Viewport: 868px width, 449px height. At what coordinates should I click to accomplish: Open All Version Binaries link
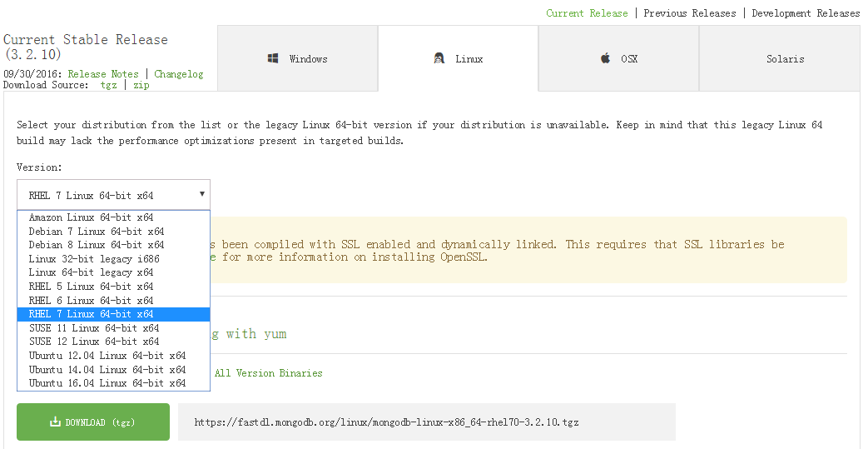[x=269, y=373]
